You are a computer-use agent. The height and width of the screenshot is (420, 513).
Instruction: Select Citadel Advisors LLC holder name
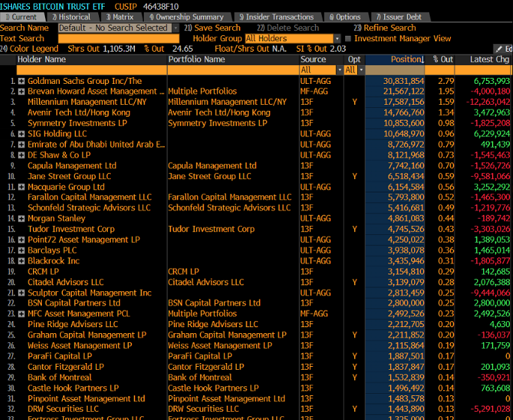(x=66, y=282)
